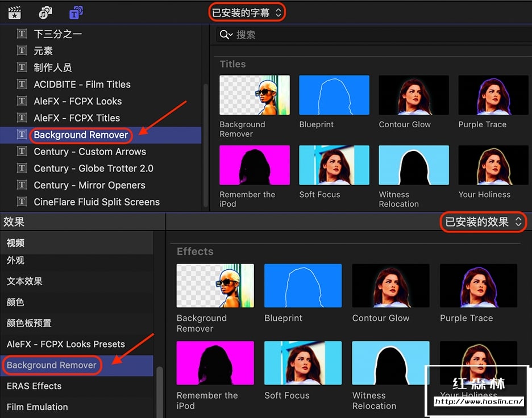532x418 pixels.
Task: Choose the Remember the iPod effect thumbnail
Action: coord(215,363)
